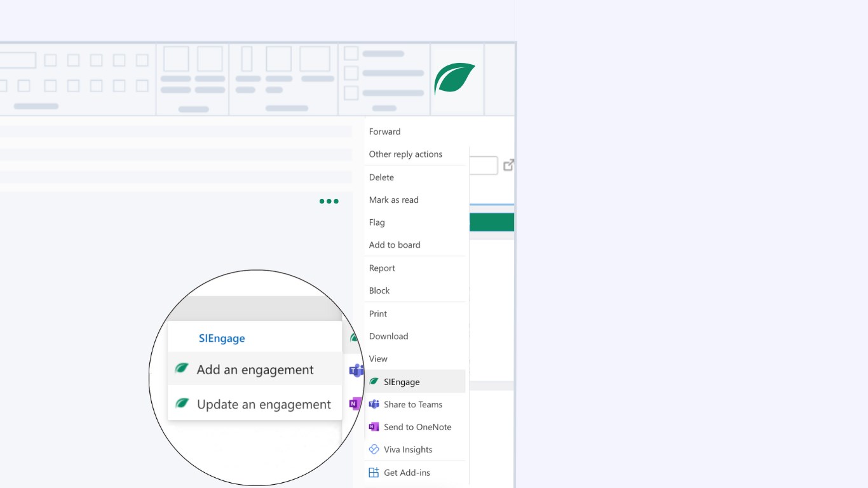Click leaf icon next to Update an engagement
This screenshot has height=488, width=868.
(182, 403)
